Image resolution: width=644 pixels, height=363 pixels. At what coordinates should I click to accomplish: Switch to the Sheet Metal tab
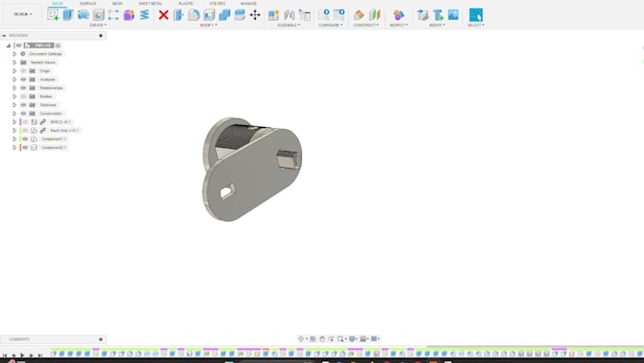click(x=151, y=3)
